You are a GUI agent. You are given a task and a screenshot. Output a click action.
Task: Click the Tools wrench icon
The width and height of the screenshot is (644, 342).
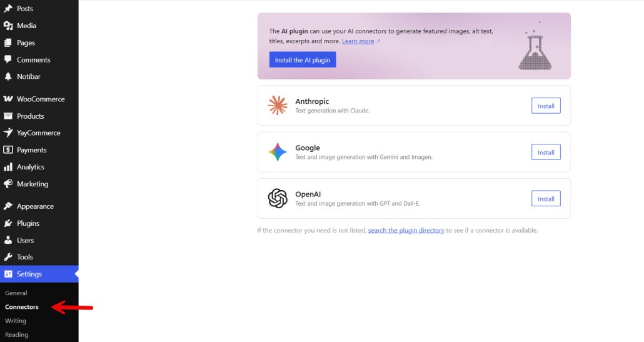[8, 257]
